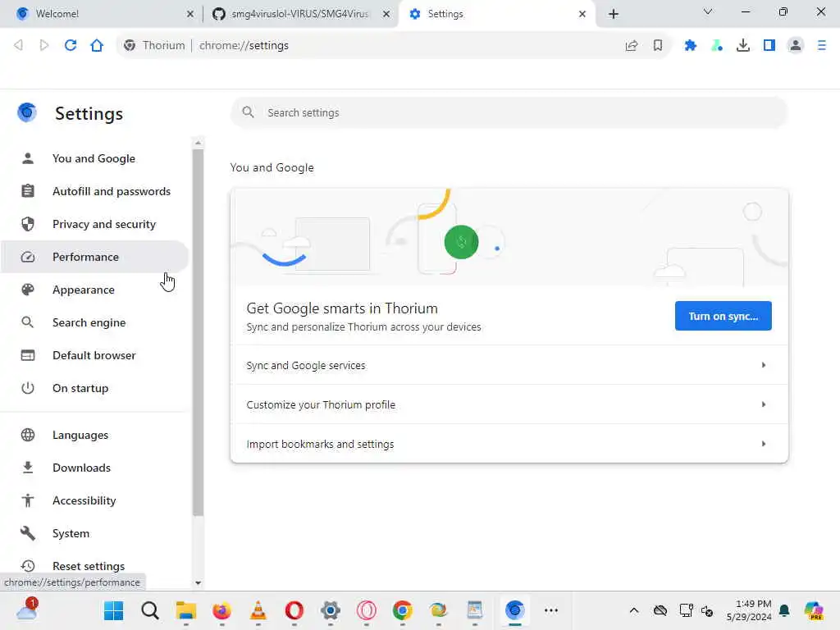Open File Explorer from the taskbar
The width and height of the screenshot is (840, 630).
tap(186, 610)
